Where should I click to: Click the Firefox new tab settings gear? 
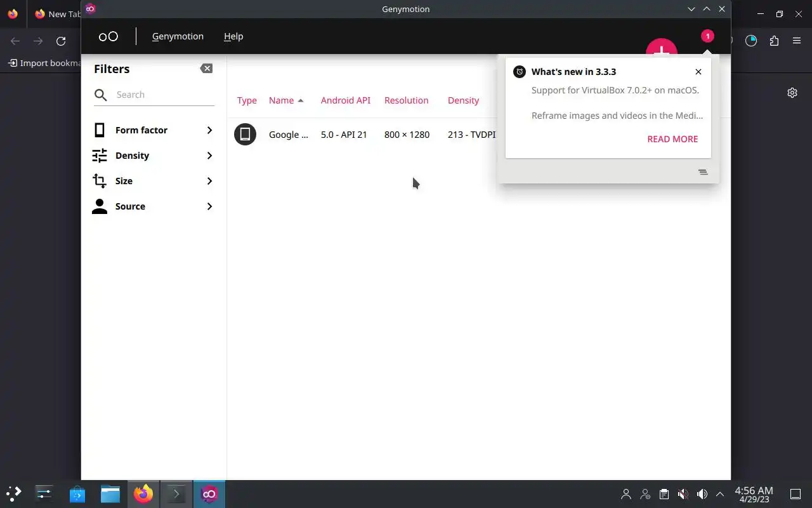coord(792,93)
